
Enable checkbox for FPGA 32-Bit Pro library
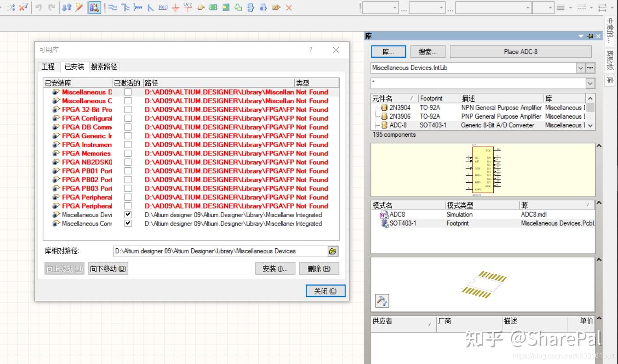[127, 110]
